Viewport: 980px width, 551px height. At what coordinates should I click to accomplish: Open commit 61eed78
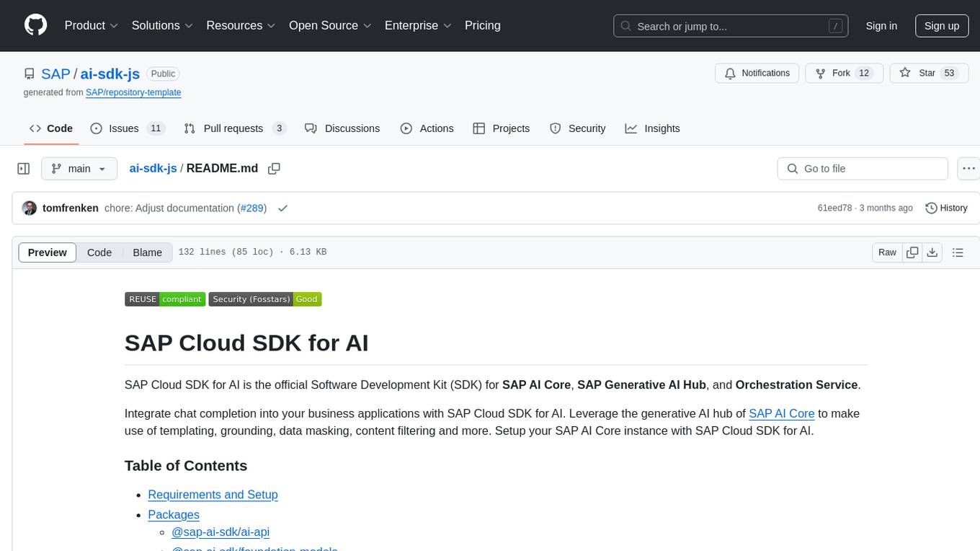(835, 208)
